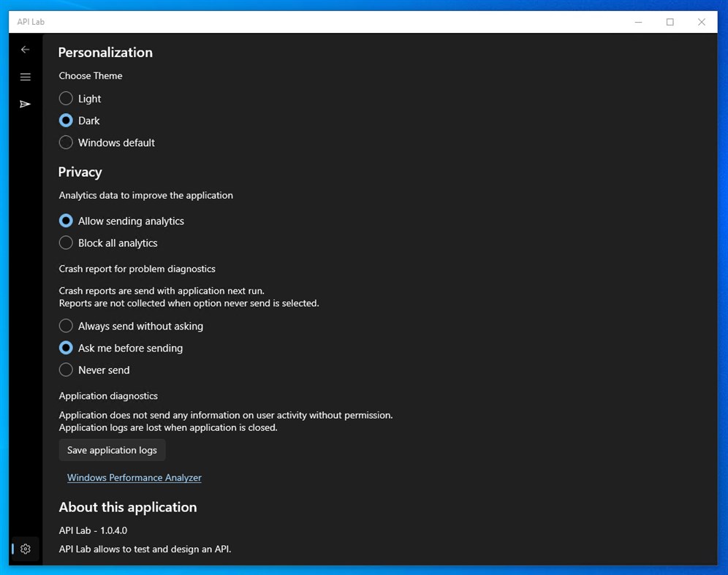Viewport: 728px width, 575px height.
Task: Click the back arrow in the sidebar
Action: (26, 49)
